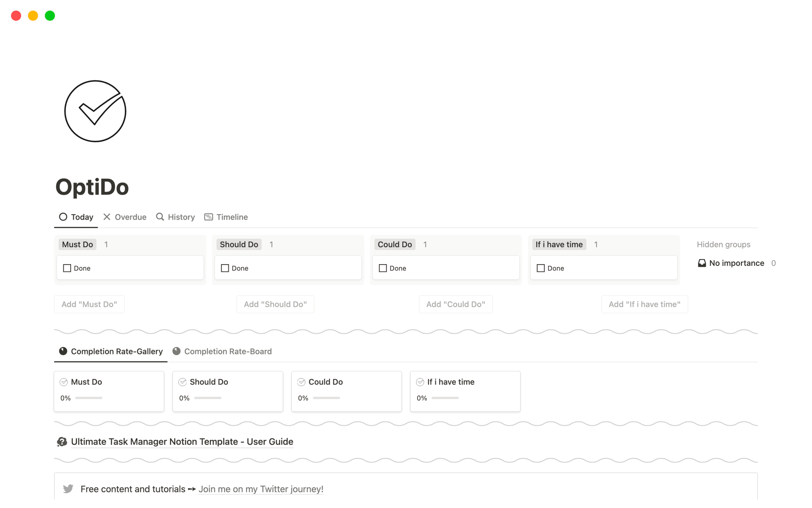Click the User Guide question mark icon
Screen dimensions: 812x508
click(62, 441)
